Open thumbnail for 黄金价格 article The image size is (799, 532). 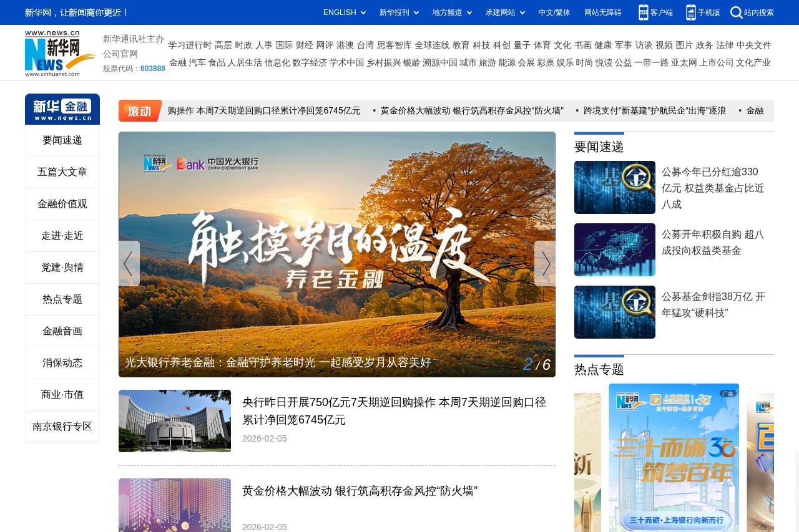pos(175,505)
